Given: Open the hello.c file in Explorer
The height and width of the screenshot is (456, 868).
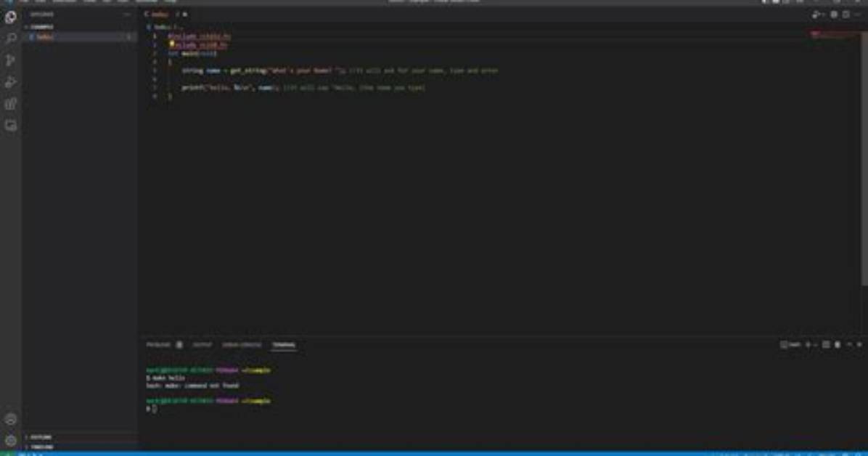Looking at the screenshot, I should [79, 36].
